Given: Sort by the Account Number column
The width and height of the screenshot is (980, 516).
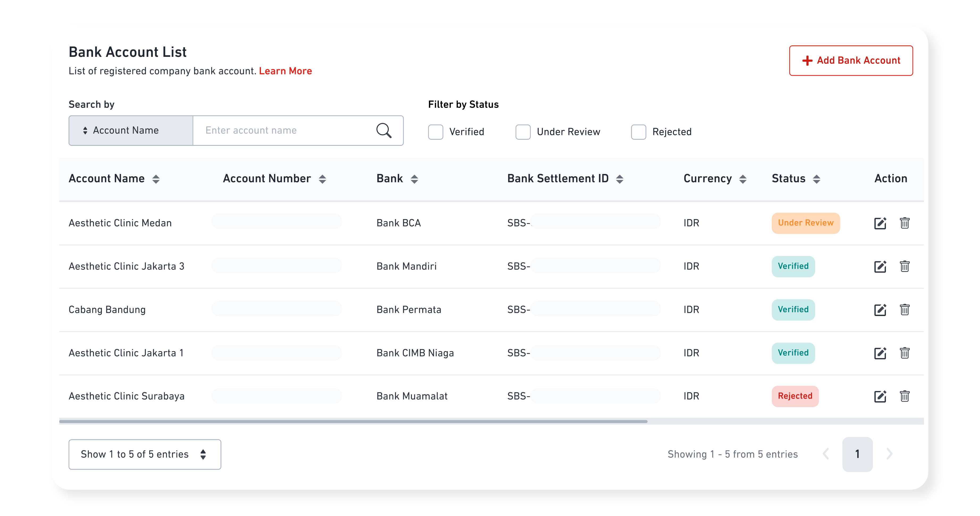Looking at the screenshot, I should tap(322, 179).
